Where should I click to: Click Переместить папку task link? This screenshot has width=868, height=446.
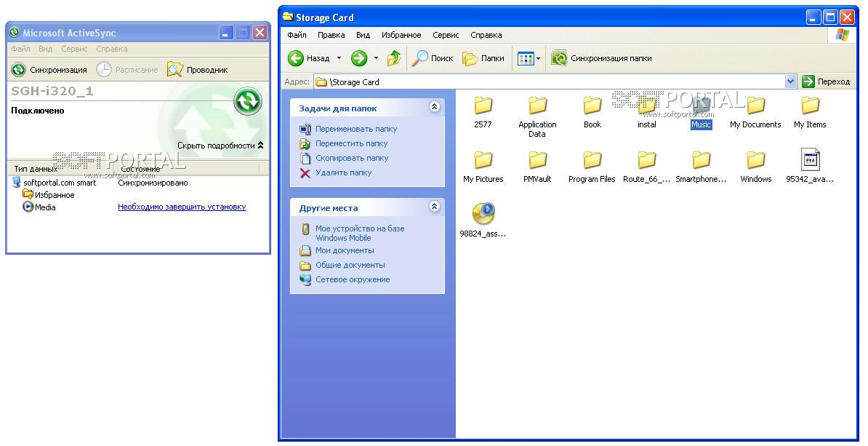[352, 143]
